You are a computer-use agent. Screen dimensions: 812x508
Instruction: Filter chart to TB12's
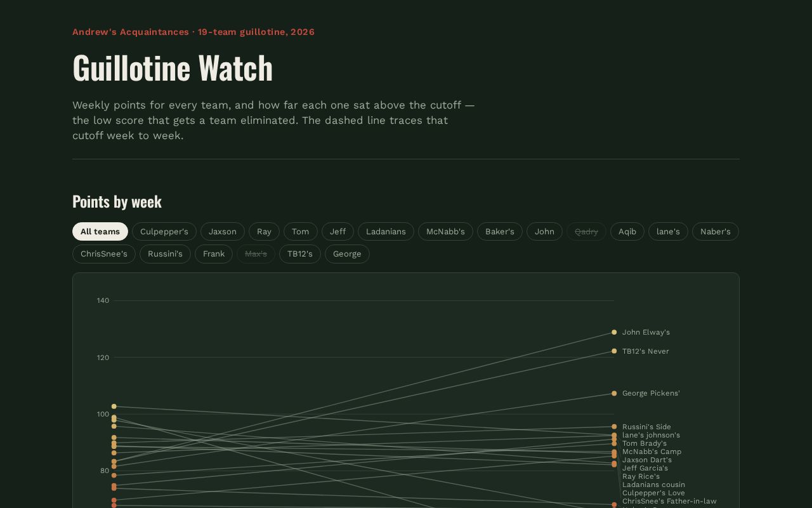[300, 254]
